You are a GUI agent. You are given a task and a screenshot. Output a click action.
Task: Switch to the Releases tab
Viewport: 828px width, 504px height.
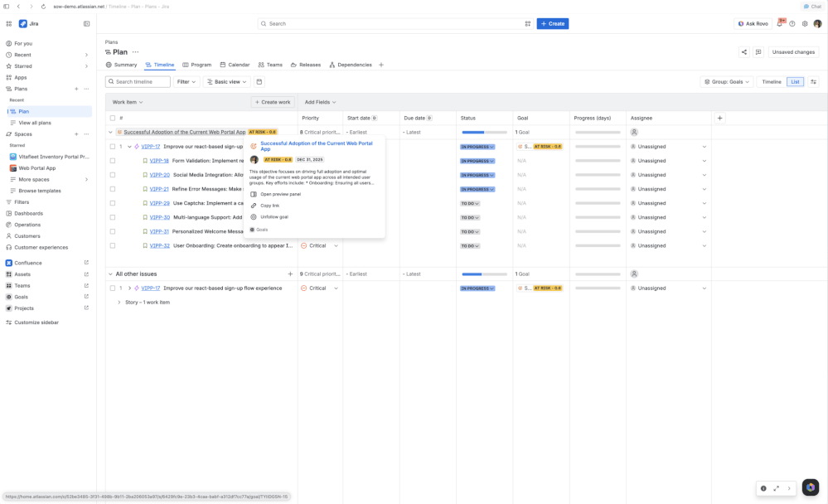coord(306,65)
